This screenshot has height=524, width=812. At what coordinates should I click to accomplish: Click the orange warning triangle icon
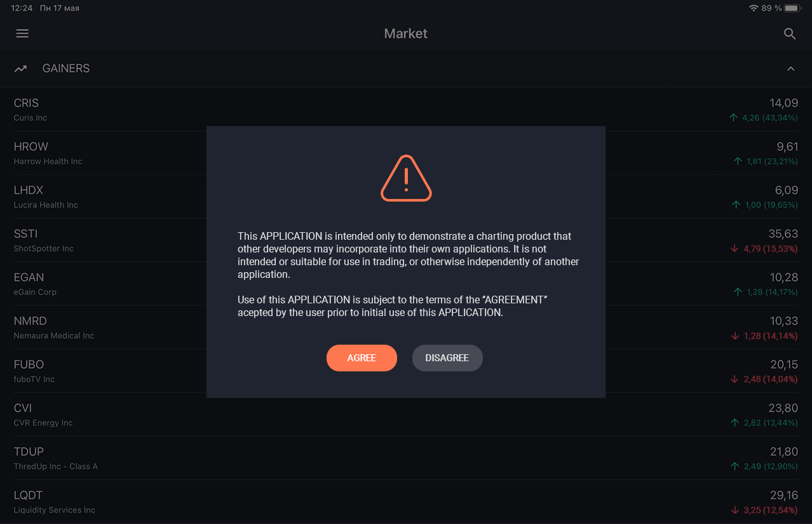pos(406,179)
